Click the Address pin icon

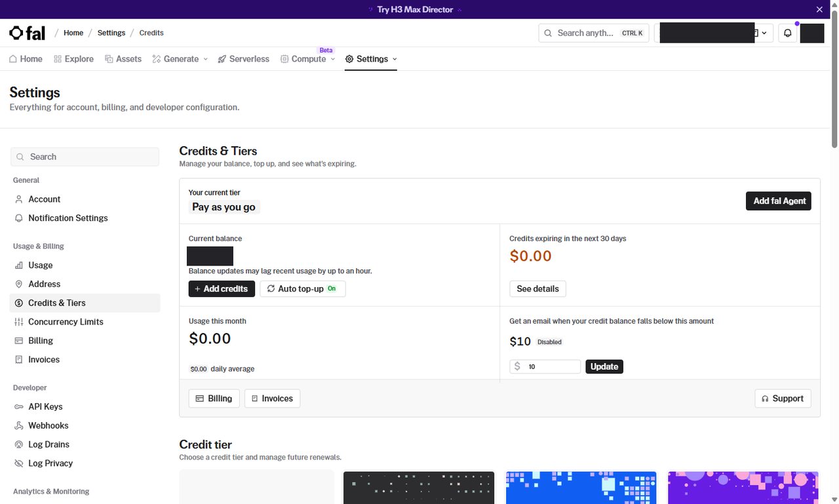[19, 284]
